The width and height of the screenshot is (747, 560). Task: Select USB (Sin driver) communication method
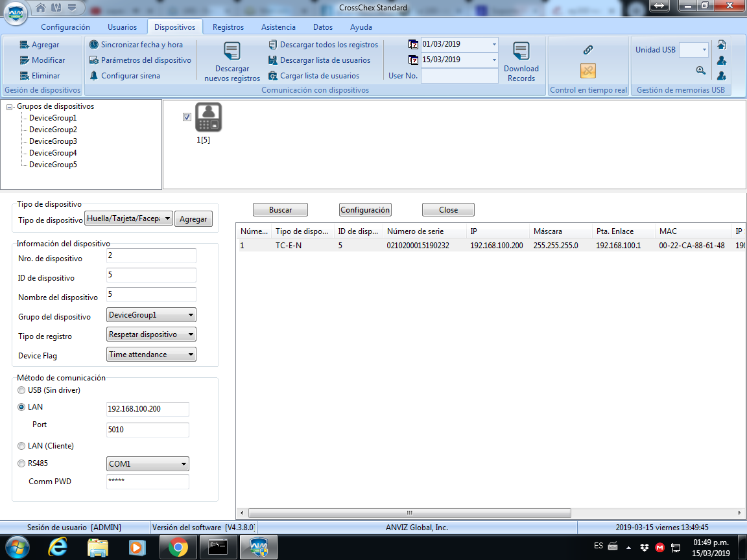(21, 390)
